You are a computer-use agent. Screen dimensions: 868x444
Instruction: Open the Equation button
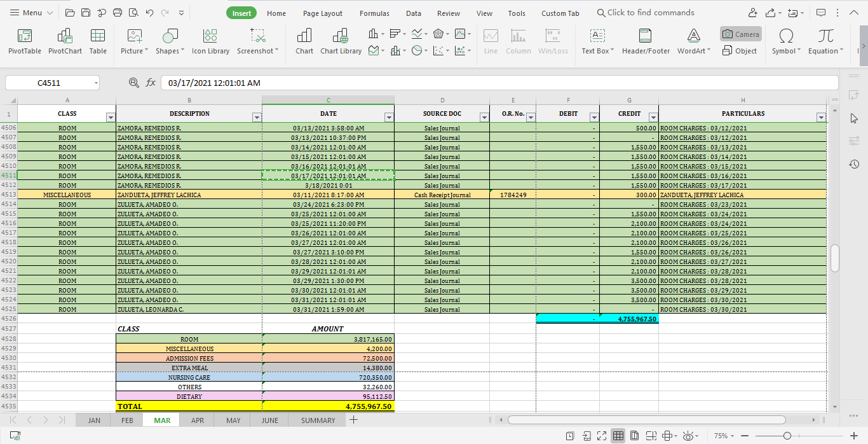tap(825, 41)
